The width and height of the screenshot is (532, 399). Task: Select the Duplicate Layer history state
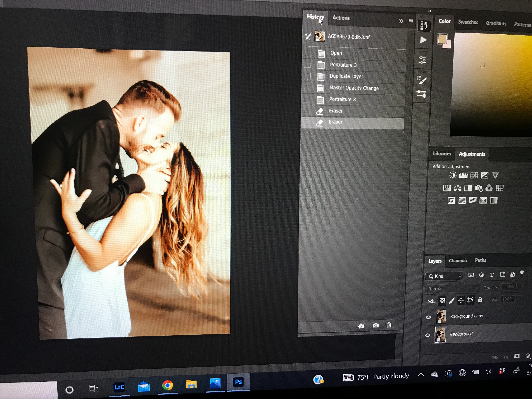[346, 76]
